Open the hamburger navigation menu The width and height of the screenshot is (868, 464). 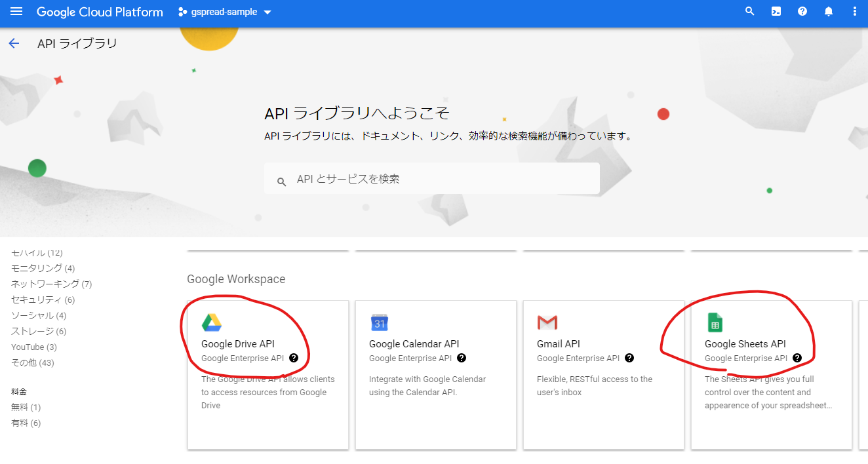[x=16, y=12]
